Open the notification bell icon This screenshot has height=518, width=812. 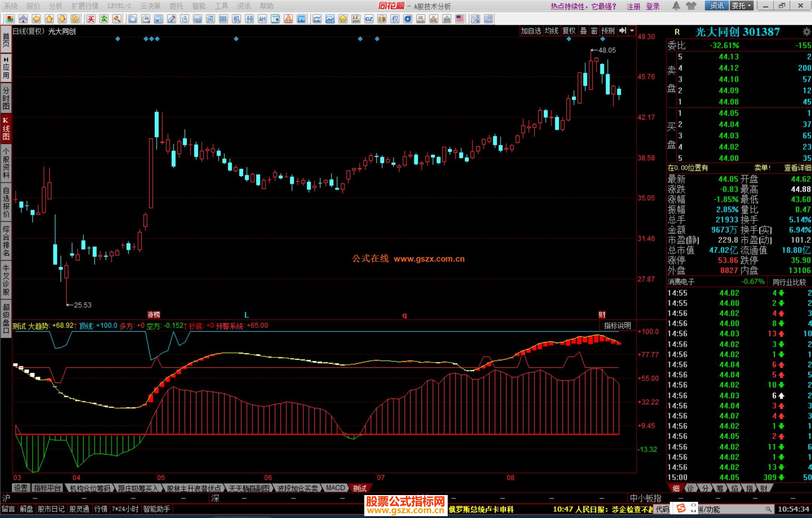click(x=676, y=6)
